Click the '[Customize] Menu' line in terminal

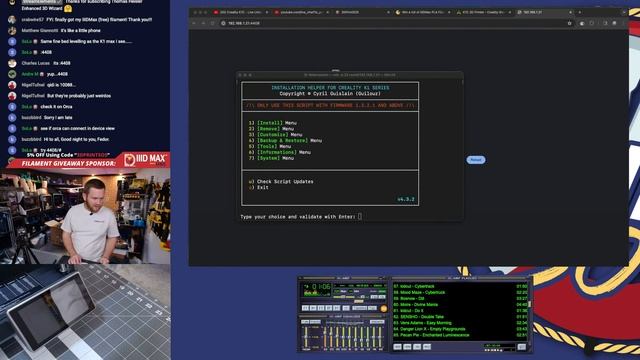(x=276, y=134)
